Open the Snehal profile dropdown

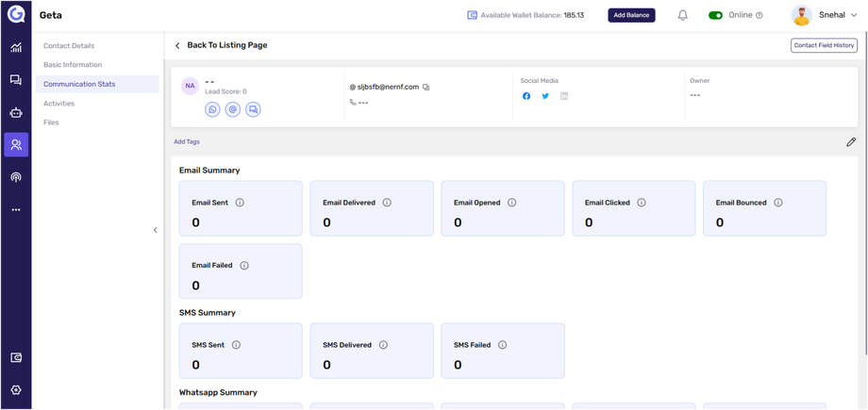(854, 15)
